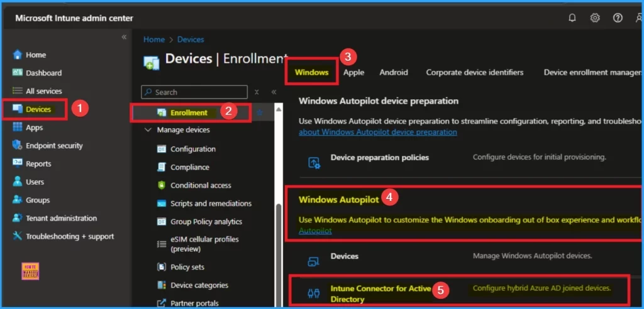
Task: Click the Home breadcrumb link
Action: click(153, 40)
